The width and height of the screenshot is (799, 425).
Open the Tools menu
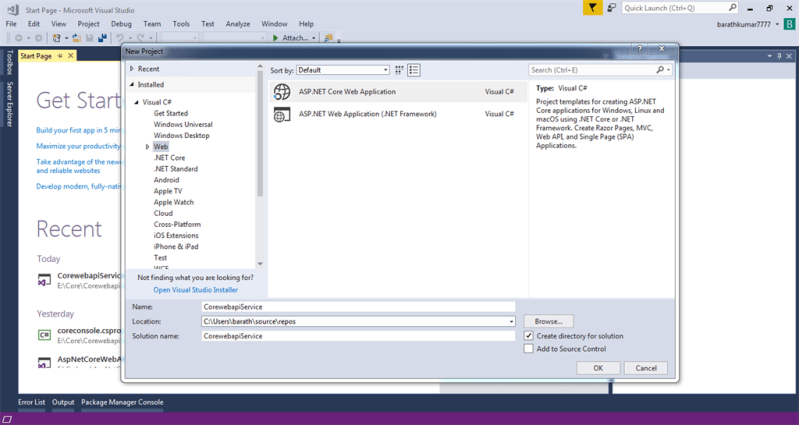(x=181, y=23)
